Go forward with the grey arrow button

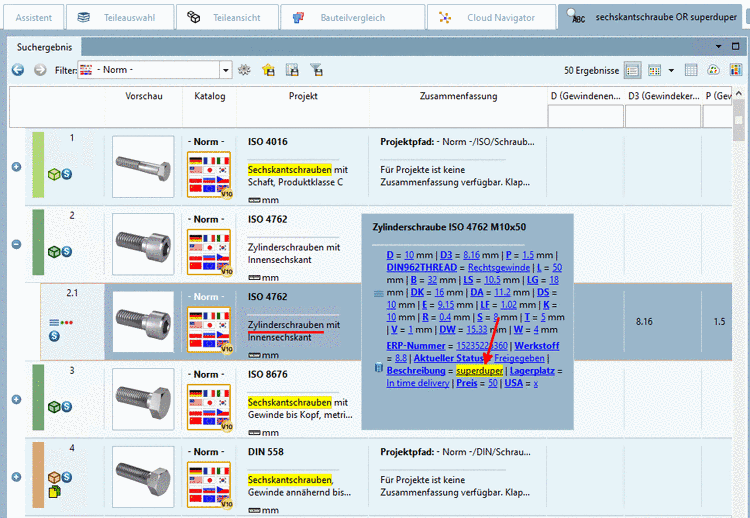40,70
